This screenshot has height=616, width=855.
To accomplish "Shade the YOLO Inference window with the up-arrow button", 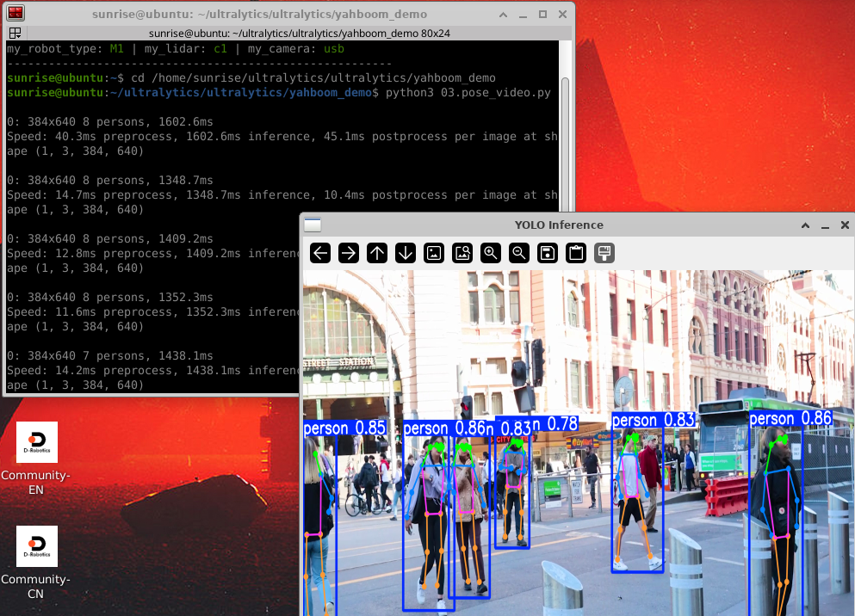I will tap(805, 225).
